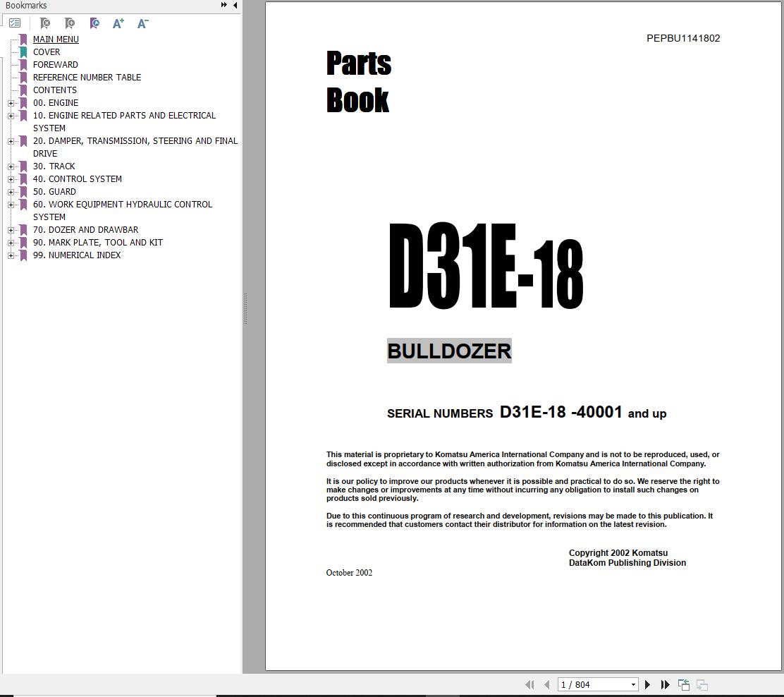Viewport: 784px width, 697px height.
Task: Expand the 40. CONTROL SYSTEM bookmark
Action: point(11,179)
